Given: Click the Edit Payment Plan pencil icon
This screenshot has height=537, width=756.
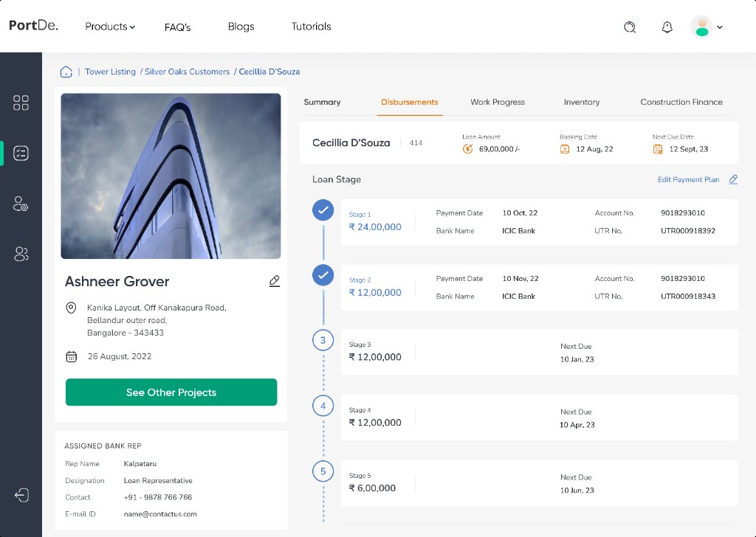Looking at the screenshot, I should (733, 179).
